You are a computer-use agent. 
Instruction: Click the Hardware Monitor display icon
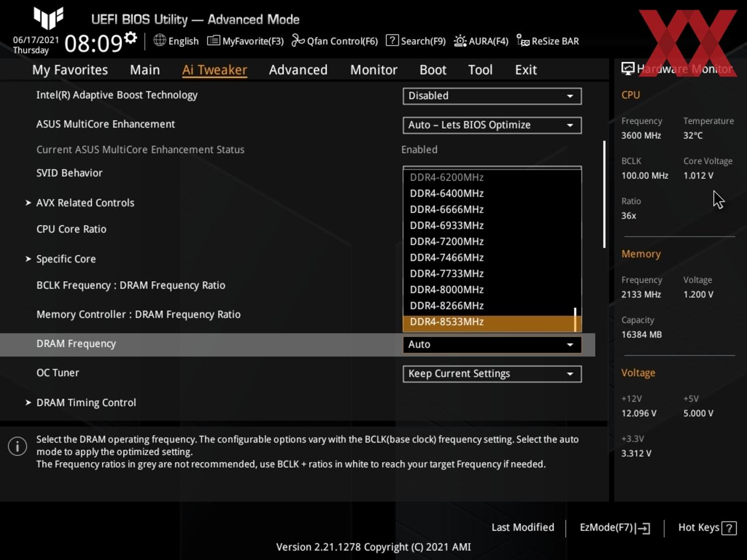627,68
